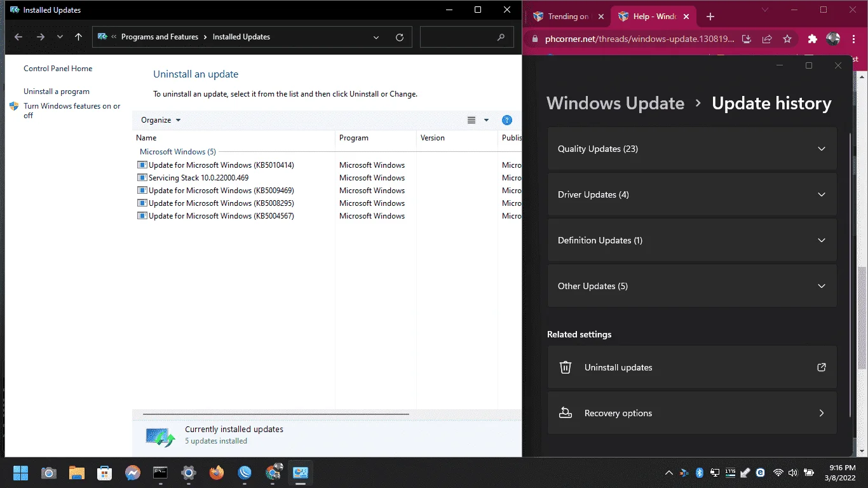
Task: Sort updates by Name column
Action: pyautogui.click(x=234, y=138)
